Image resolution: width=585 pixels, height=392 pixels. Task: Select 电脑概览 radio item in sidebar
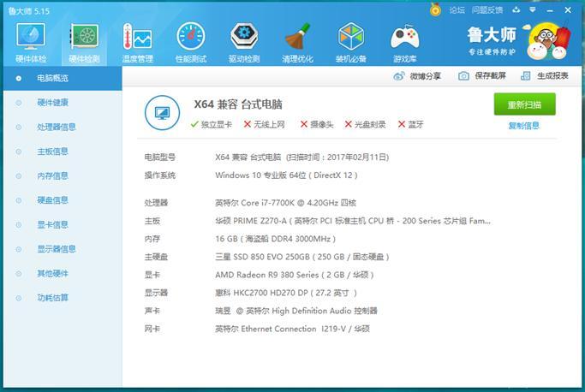click(51, 79)
